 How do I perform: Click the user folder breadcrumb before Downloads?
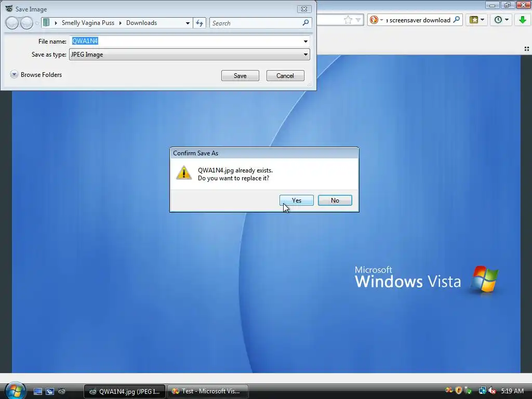click(x=88, y=23)
